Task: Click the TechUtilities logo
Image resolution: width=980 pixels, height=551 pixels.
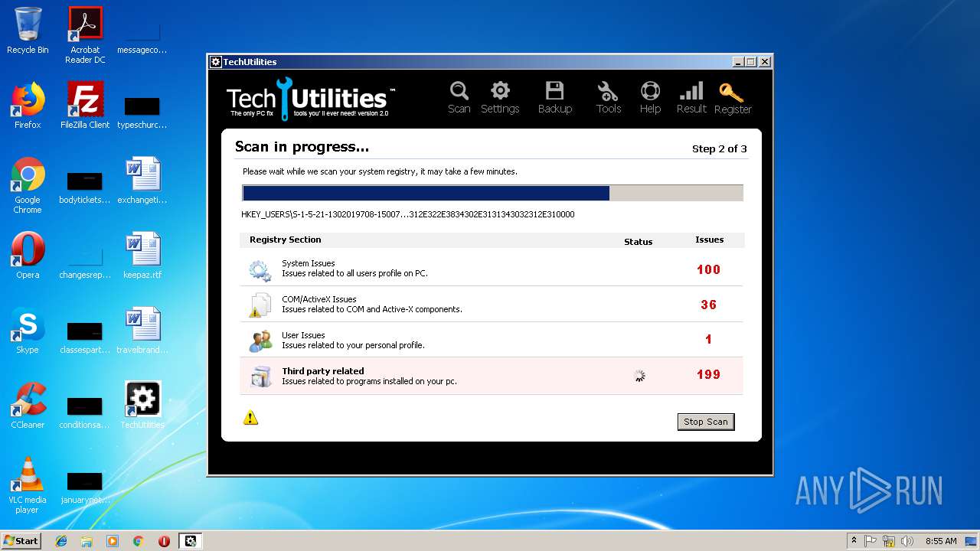Action: [x=310, y=99]
